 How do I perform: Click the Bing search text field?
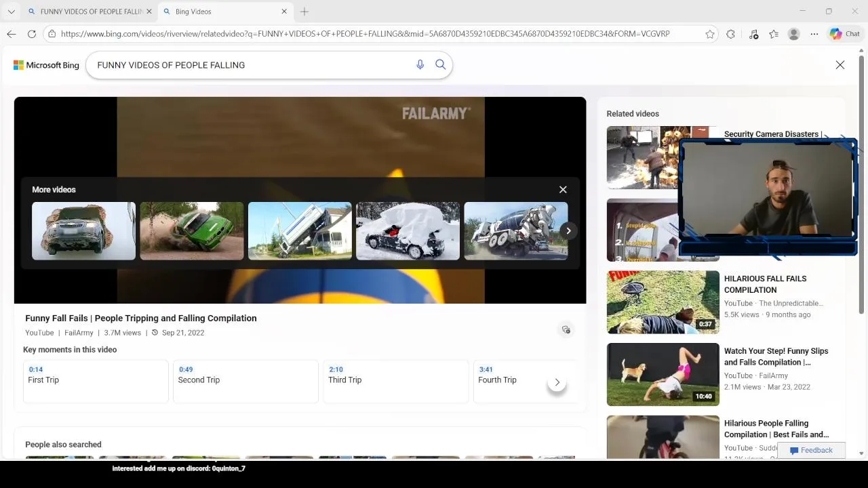(251, 65)
